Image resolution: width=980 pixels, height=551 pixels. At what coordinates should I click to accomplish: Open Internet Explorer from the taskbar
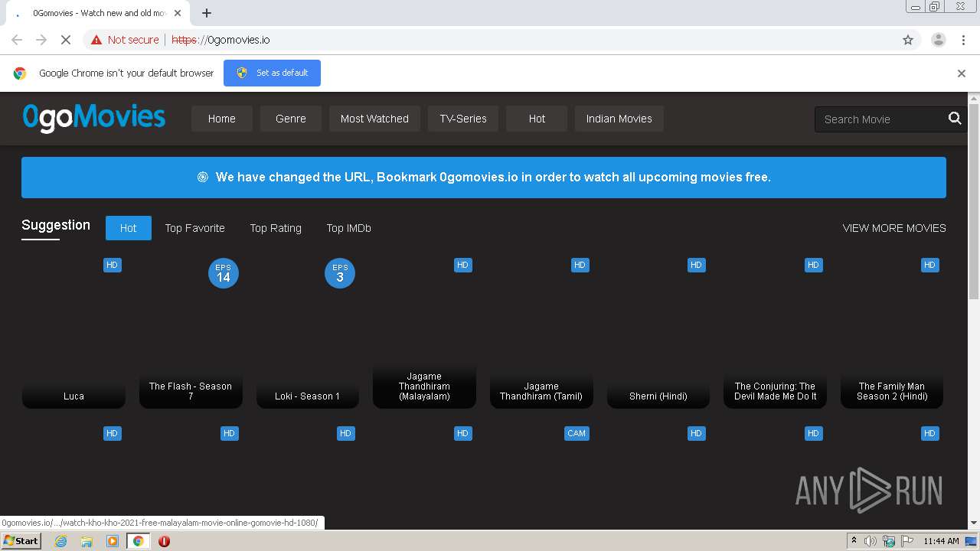(60, 541)
